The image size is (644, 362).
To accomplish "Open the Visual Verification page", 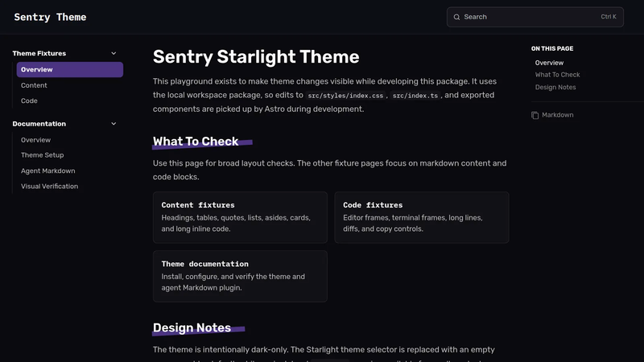I will [50, 187].
